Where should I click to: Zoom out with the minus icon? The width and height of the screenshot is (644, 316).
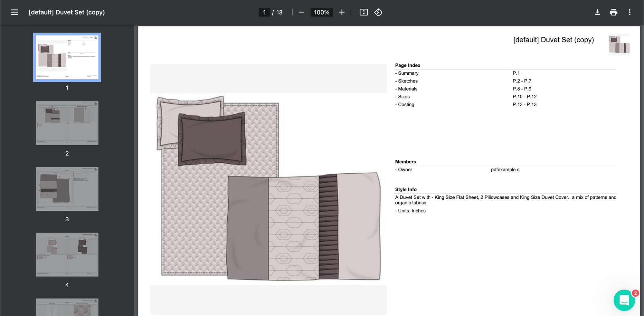pyautogui.click(x=301, y=12)
